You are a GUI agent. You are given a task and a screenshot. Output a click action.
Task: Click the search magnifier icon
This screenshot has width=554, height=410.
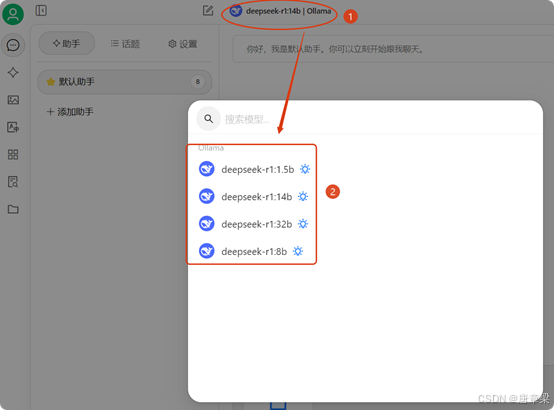coord(208,119)
